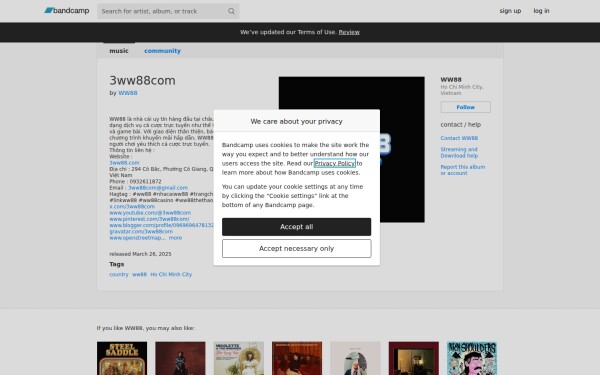600x375 pixels.
Task: Review the updated Terms of Use
Action: pyautogui.click(x=349, y=32)
